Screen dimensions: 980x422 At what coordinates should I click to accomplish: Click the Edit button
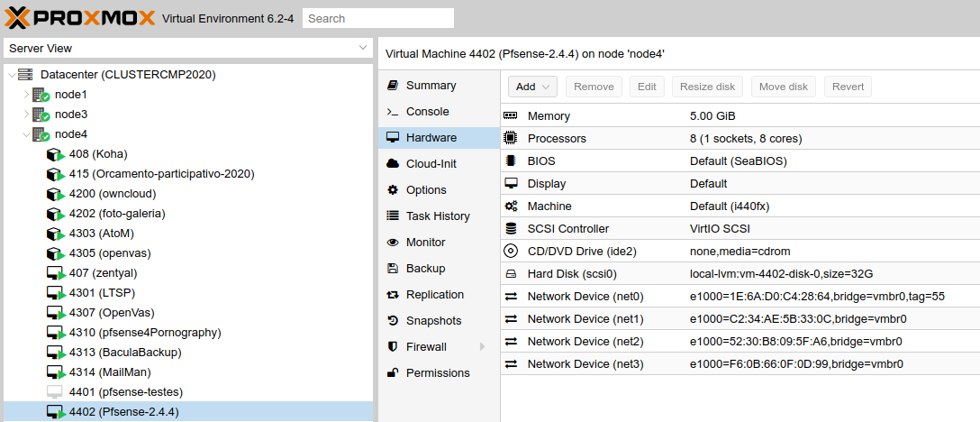[647, 87]
